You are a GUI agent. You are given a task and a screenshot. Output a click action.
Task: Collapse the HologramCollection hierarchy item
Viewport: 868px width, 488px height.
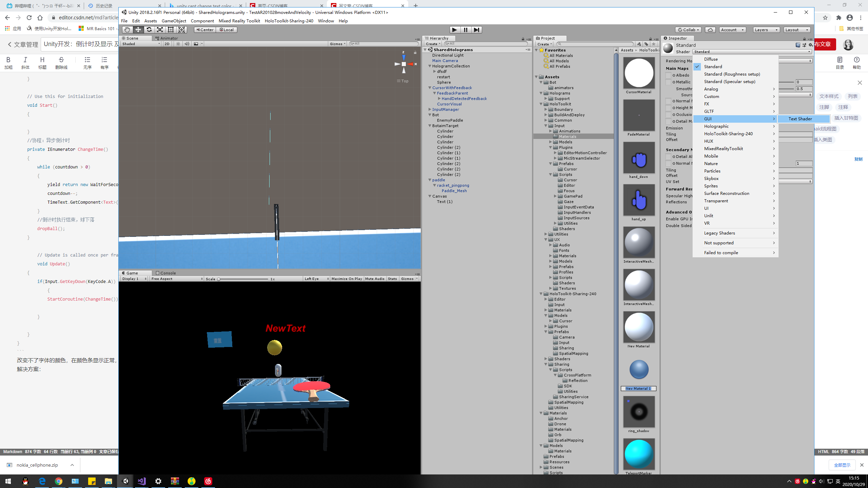(x=430, y=66)
